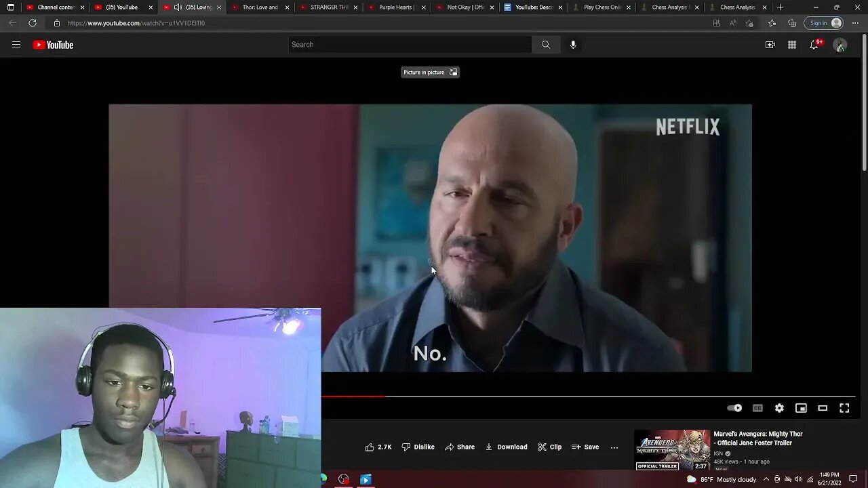Viewport: 868px width, 488px height.
Task: Click the address bar URL
Action: pyautogui.click(x=136, y=23)
